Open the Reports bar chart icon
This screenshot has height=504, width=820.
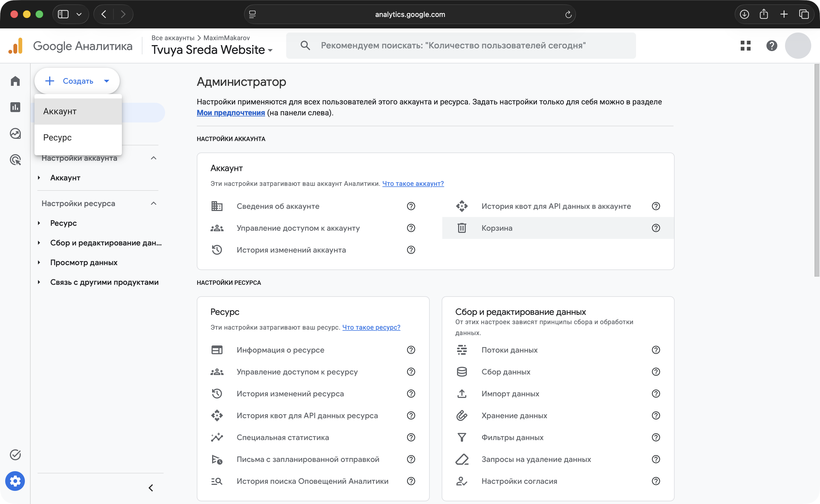[x=15, y=107]
